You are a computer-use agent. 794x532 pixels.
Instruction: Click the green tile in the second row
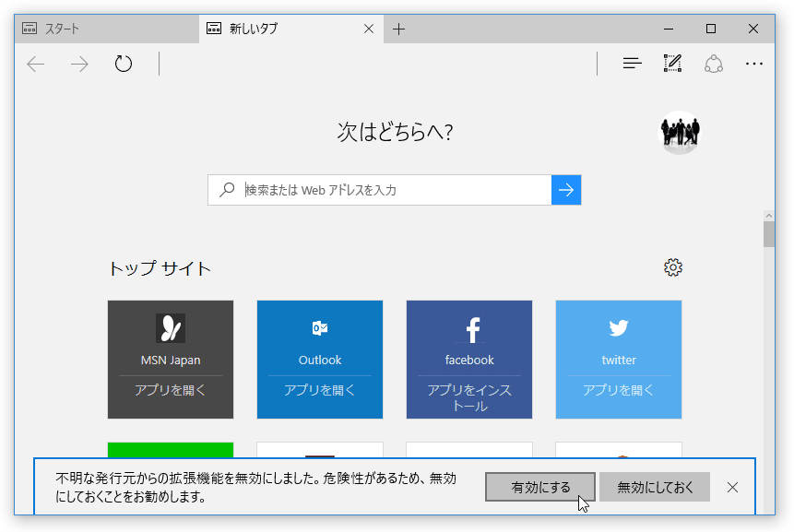(171, 450)
